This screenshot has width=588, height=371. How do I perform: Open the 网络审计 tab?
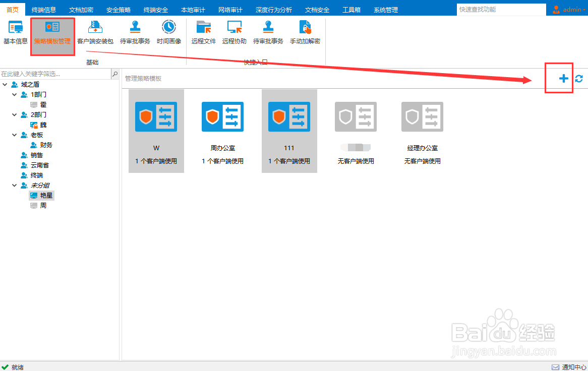point(230,10)
